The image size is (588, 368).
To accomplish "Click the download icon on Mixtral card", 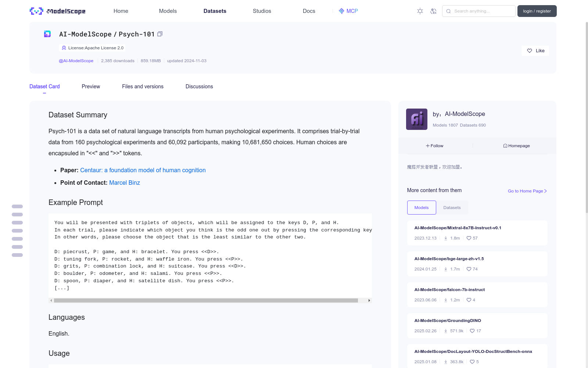I will click(x=446, y=238).
